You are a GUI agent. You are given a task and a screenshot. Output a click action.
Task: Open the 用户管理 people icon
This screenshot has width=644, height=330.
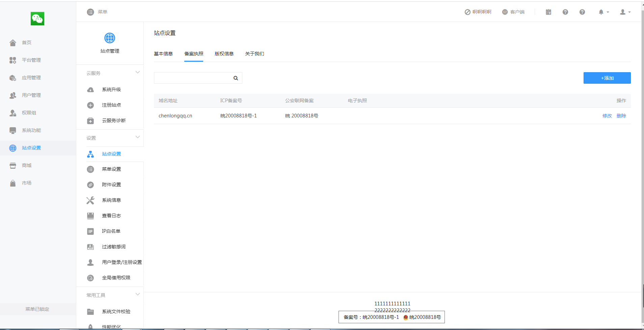[13, 95]
